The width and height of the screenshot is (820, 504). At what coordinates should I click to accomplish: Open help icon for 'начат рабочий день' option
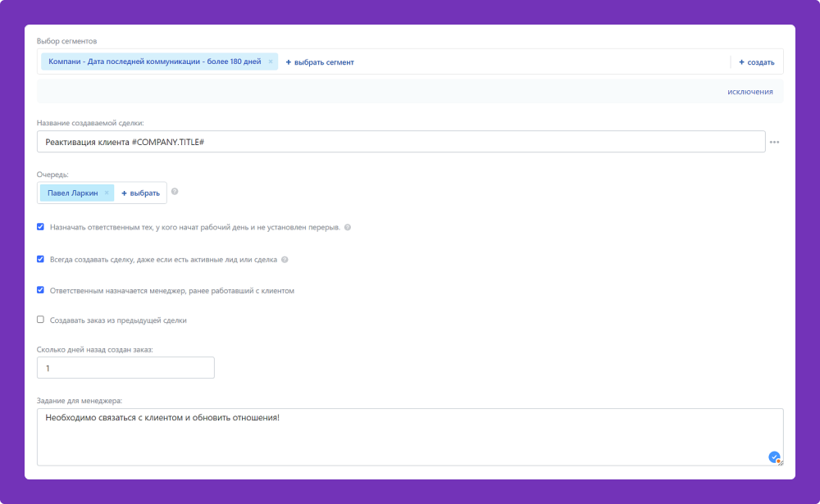[347, 228]
